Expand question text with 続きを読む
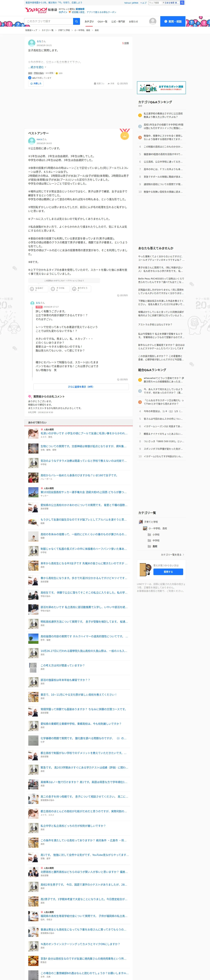This screenshot has width=210, height=980. tap(37, 67)
